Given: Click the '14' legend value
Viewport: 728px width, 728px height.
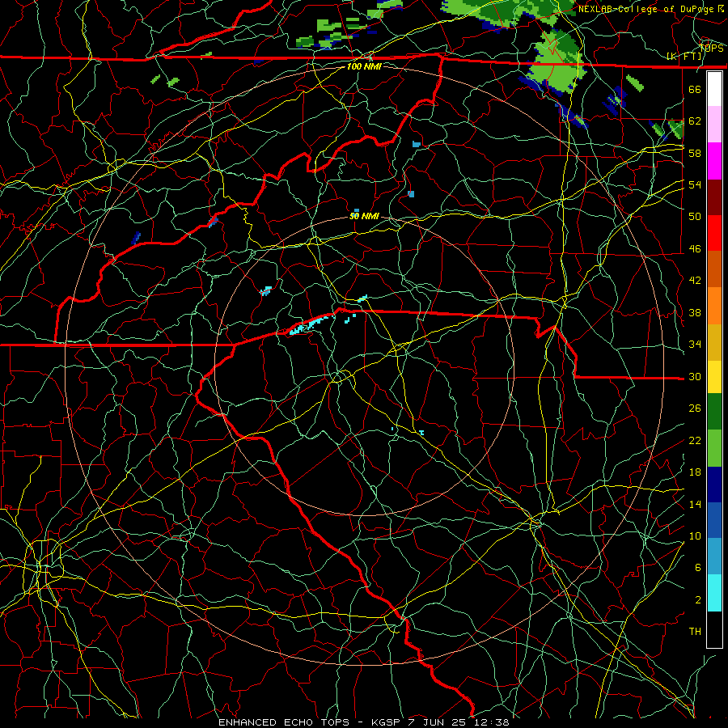Looking at the screenshot, I should pos(695,505).
